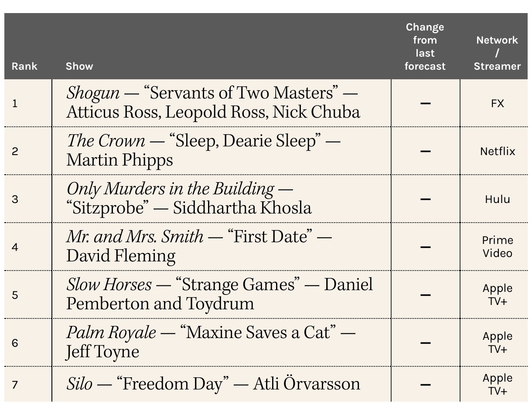Open The Crown "Sleep, Dearie Sleep" entry
The image size is (532, 406).
click(204, 151)
